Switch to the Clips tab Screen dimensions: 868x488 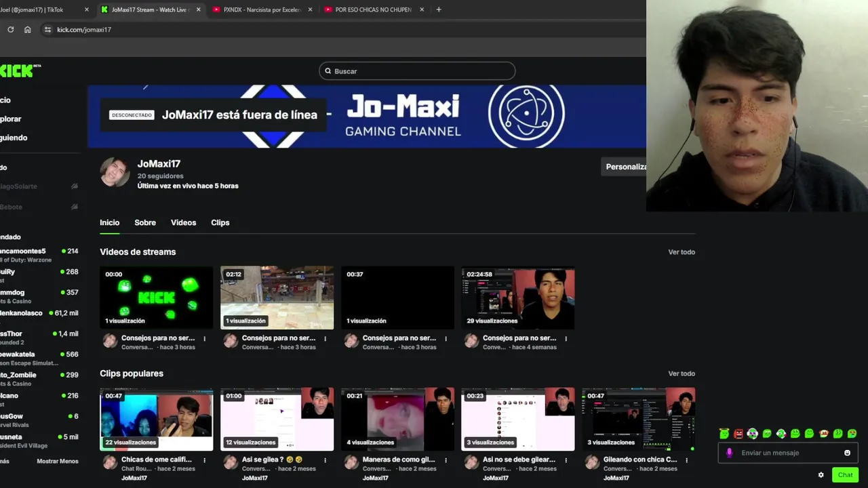click(x=220, y=222)
